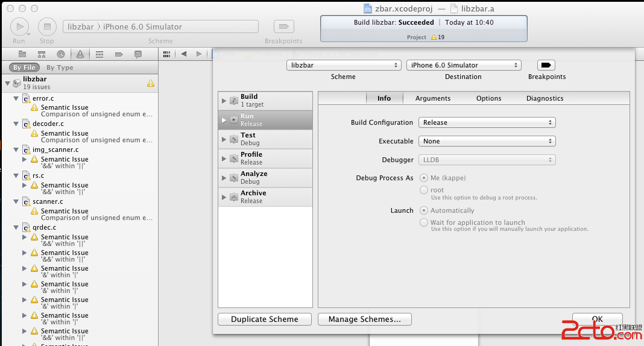Select Automatically launch radio button
Viewport: 644px width, 346px height.
pyautogui.click(x=423, y=210)
